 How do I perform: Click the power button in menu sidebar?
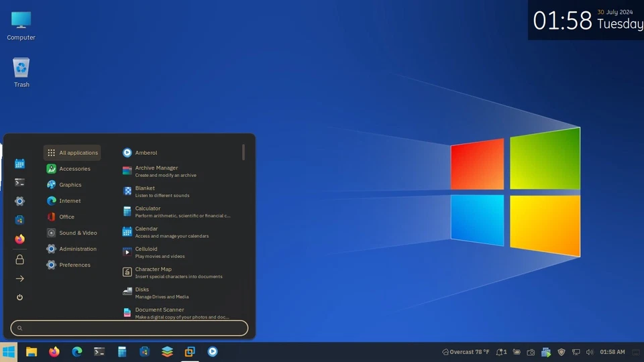[x=19, y=297]
